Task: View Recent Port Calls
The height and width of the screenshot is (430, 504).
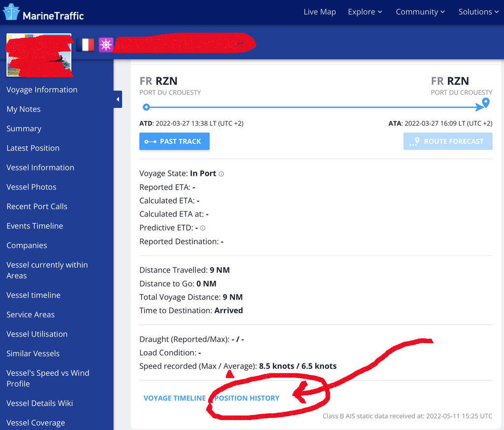Action: 36,206
